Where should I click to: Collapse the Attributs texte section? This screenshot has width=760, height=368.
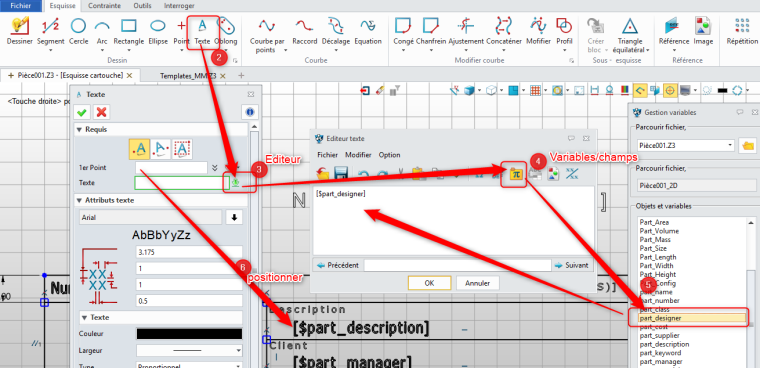79,200
